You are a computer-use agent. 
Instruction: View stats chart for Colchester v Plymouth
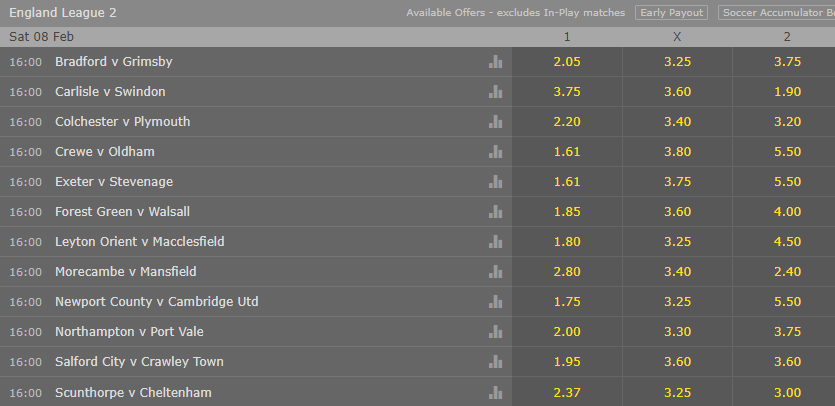(495, 121)
